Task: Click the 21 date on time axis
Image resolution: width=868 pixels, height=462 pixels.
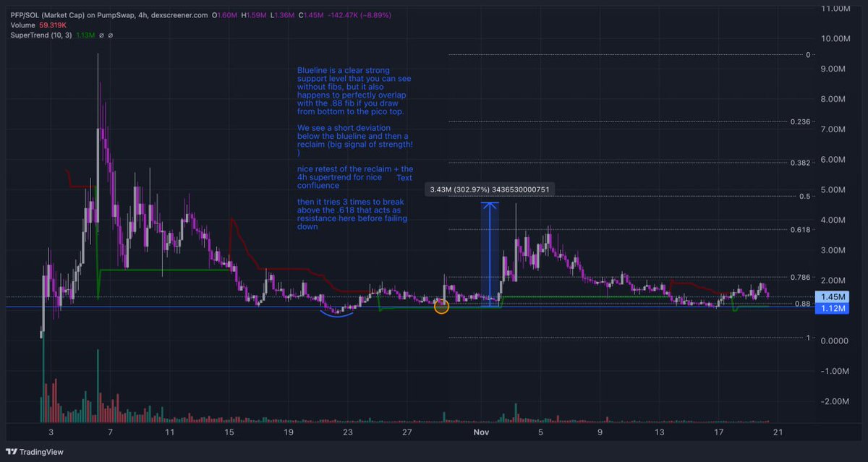Action: click(778, 432)
